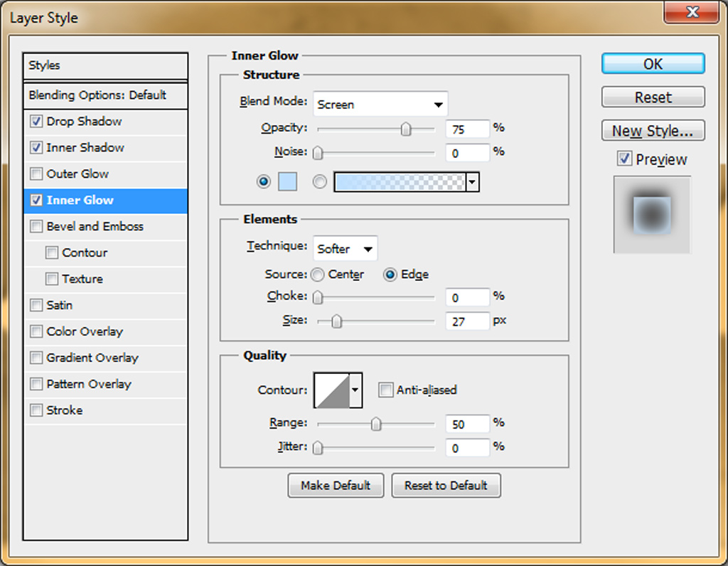This screenshot has width=728, height=566.
Task: Focus the Jitter value field
Action: coord(468,448)
